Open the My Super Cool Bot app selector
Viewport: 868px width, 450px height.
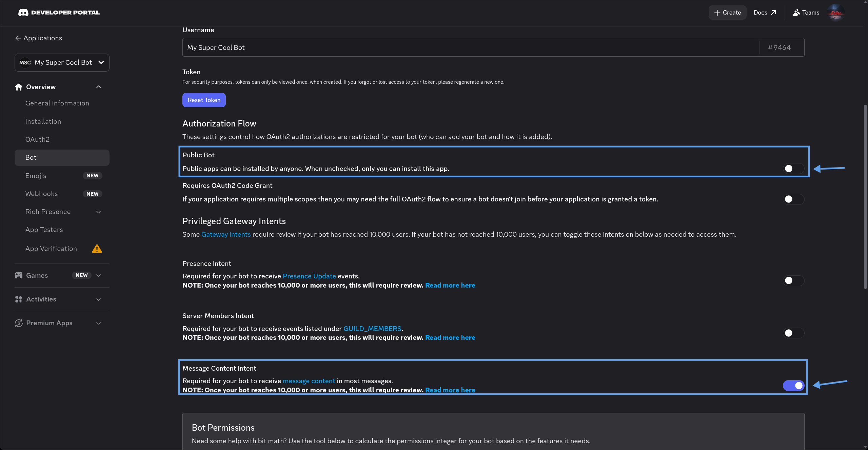[62, 63]
